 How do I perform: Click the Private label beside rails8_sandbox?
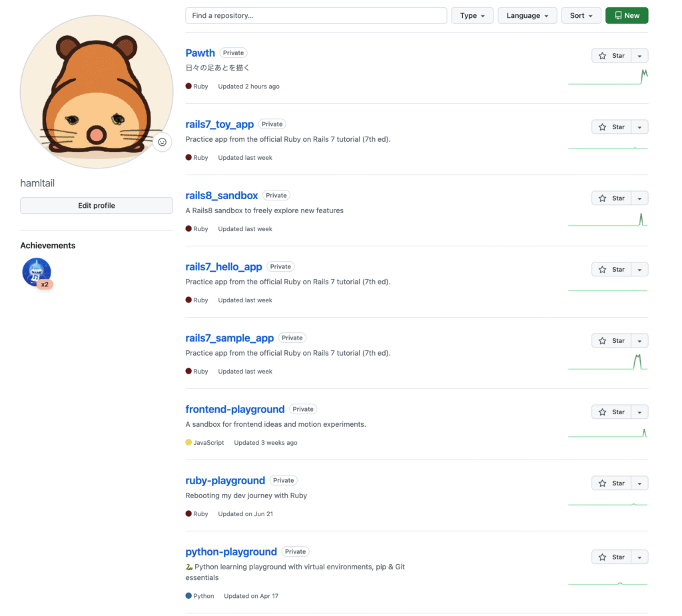point(276,196)
